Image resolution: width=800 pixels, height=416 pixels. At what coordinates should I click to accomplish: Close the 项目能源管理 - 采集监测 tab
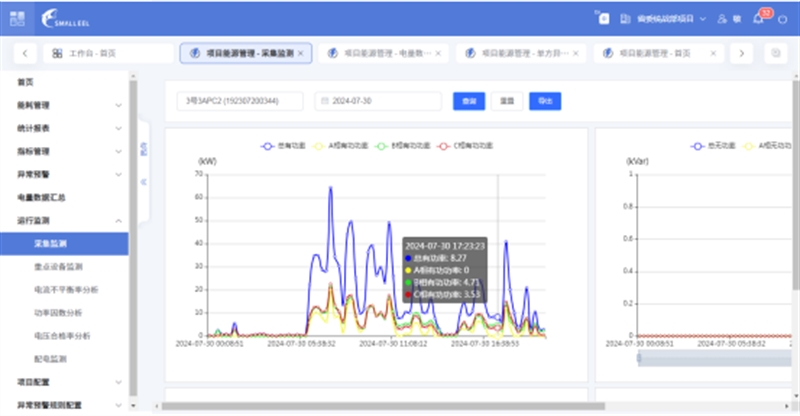(x=301, y=53)
